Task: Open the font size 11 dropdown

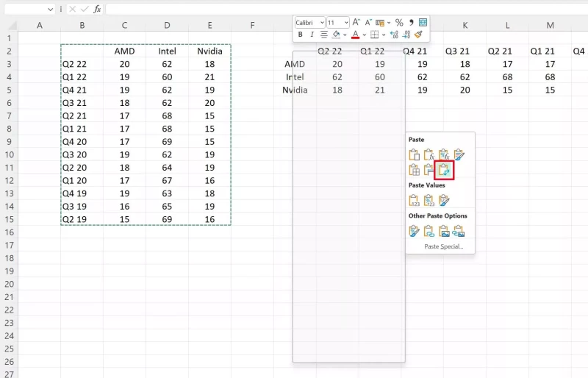Action: [345, 23]
